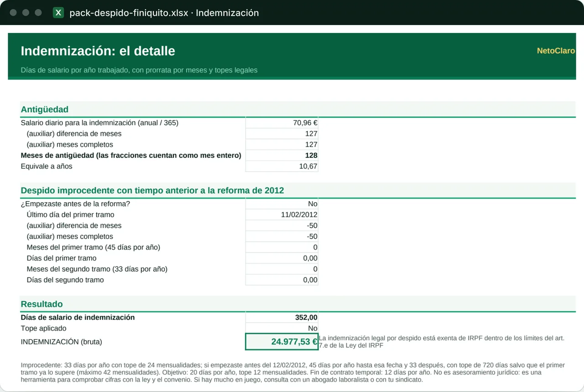
Task: Select the "INDEMNIZACIÓN (bruta)" label
Action: coord(62,342)
